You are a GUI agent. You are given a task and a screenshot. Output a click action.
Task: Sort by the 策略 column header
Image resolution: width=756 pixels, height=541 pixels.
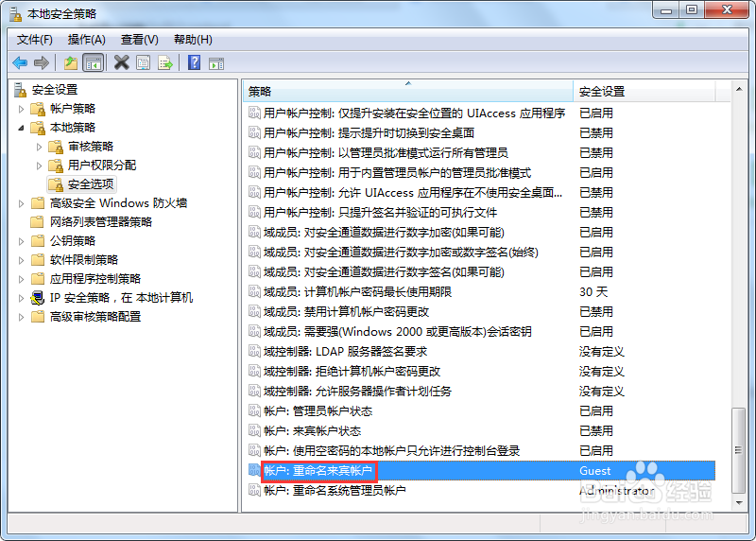408,91
